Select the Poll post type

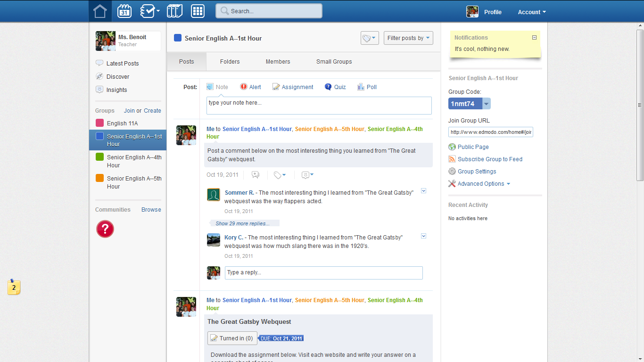[x=367, y=87]
